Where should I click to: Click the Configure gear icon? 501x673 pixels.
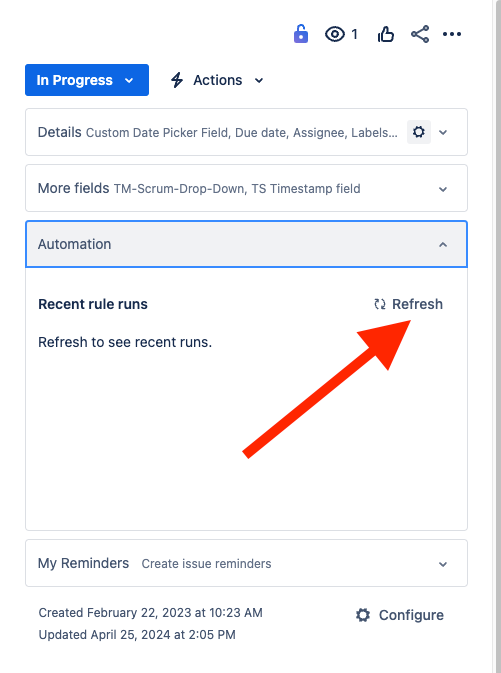(363, 615)
